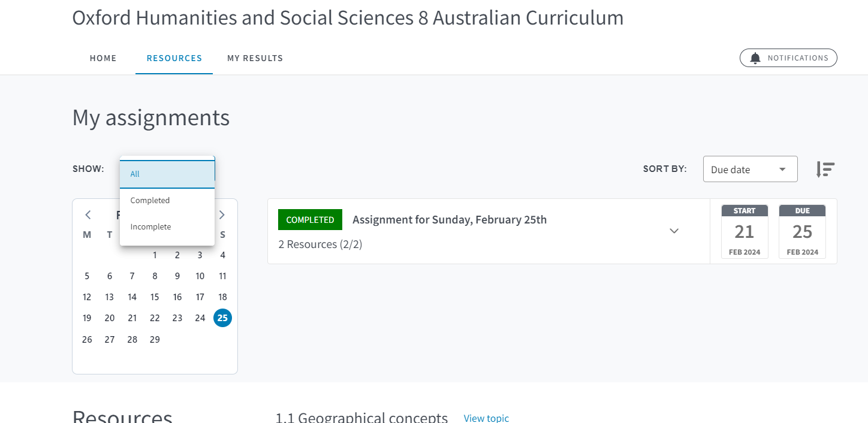
Task: Pick February 14 on the calendar
Action: 132,297
